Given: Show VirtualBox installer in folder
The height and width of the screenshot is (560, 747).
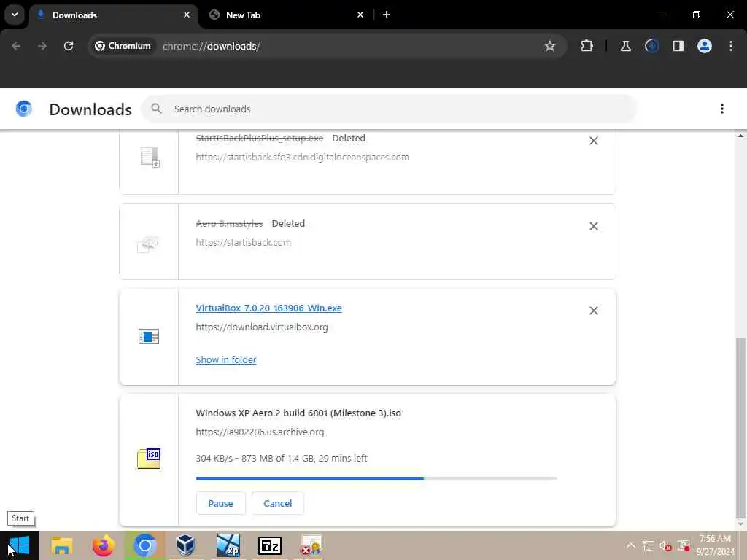Looking at the screenshot, I should tap(226, 360).
